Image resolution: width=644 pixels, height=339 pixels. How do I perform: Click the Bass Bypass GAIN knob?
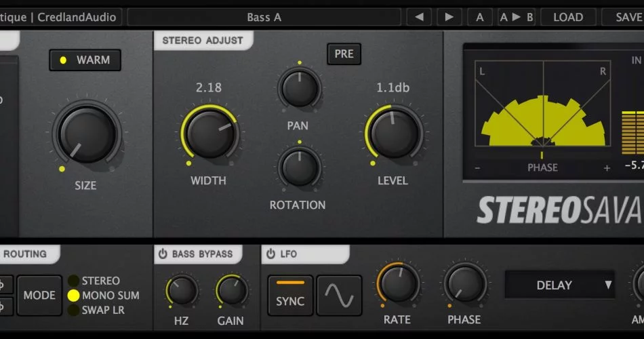click(x=231, y=291)
